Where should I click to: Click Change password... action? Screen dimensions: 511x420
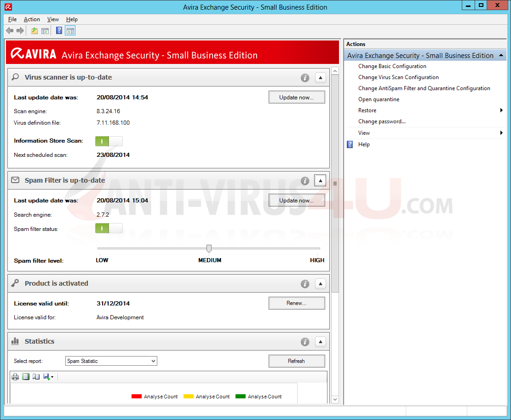[x=382, y=121]
